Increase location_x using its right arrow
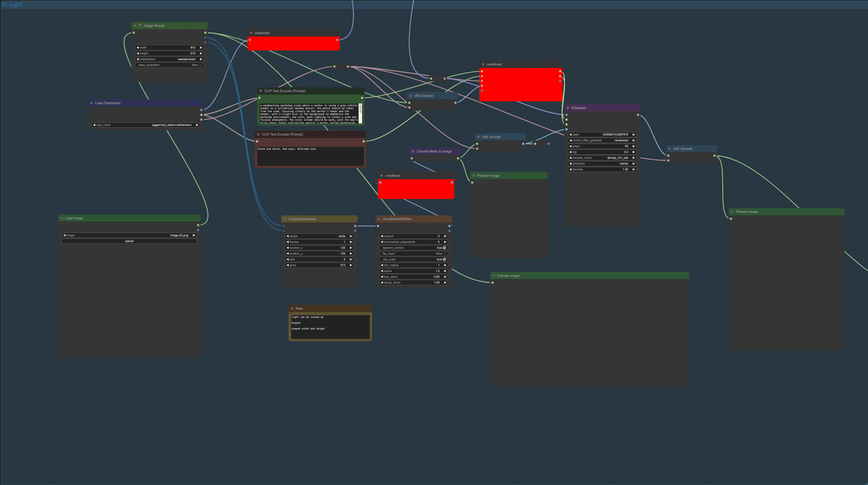 pyautogui.click(x=351, y=248)
